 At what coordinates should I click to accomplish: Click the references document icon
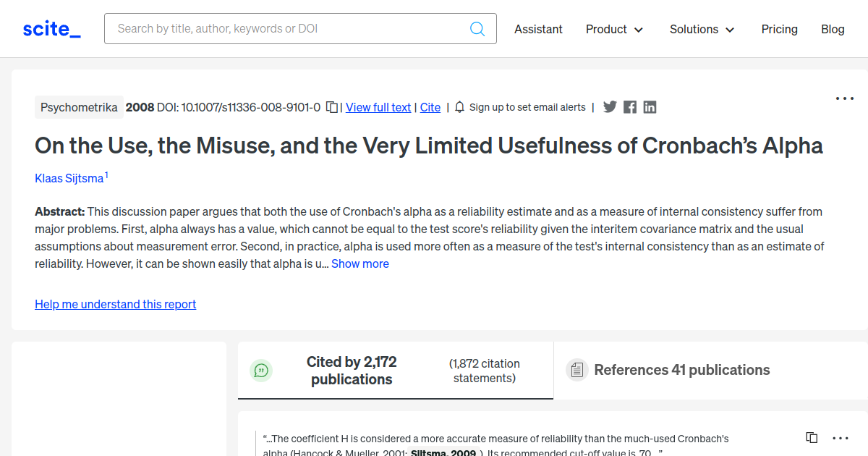576,369
